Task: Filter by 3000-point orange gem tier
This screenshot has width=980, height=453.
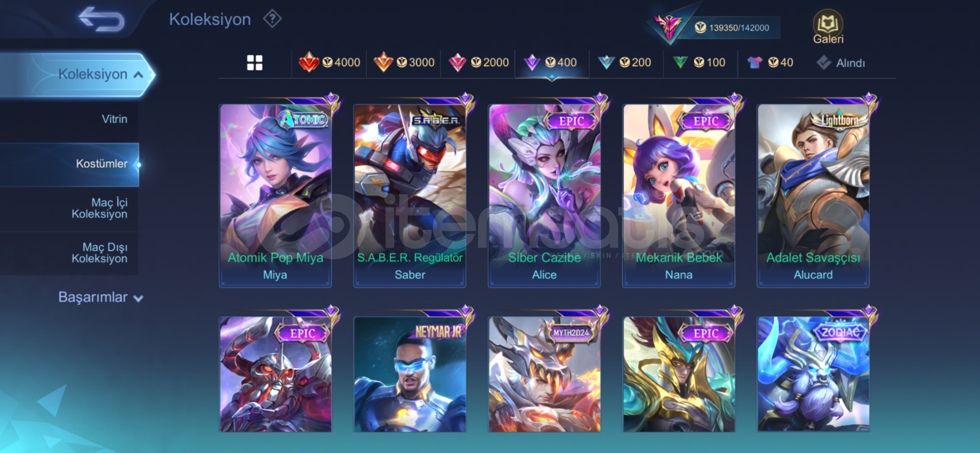Action: tap(404, 62)
